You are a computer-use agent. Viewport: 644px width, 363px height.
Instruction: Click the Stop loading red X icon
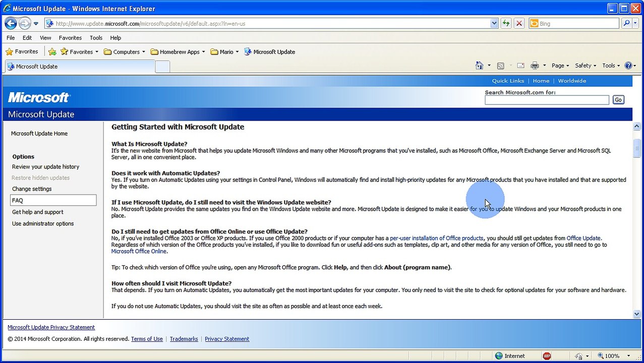[x=519, y=23]
